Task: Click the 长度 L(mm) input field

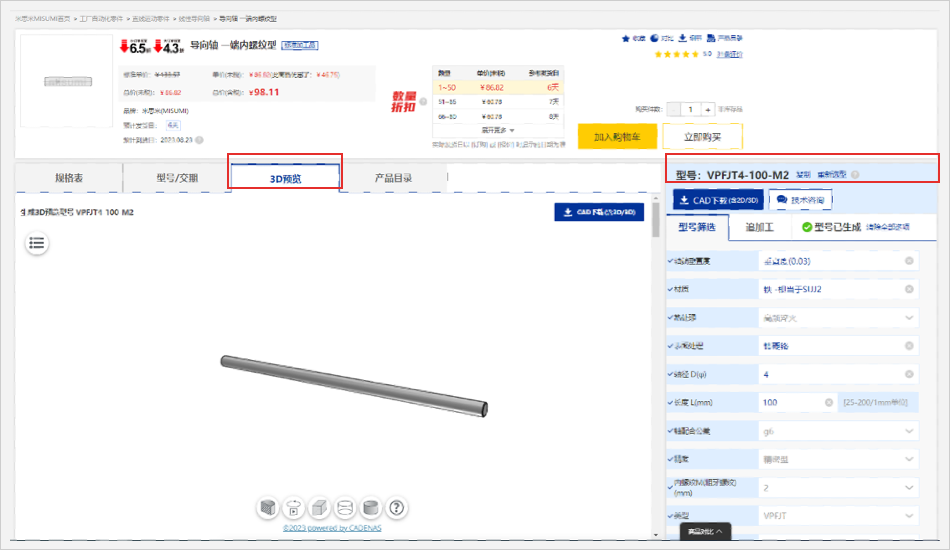Action: pyautogui.click(x=790, y=402)
